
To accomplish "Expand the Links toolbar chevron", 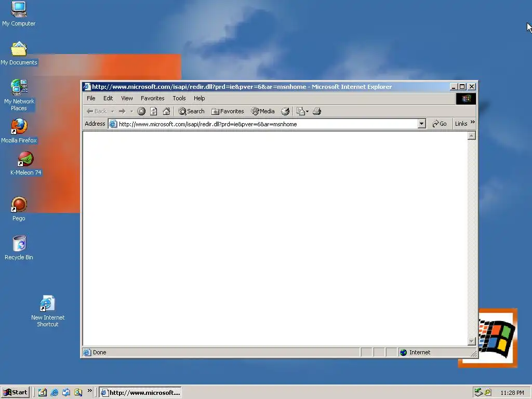I will pos(473,122).
